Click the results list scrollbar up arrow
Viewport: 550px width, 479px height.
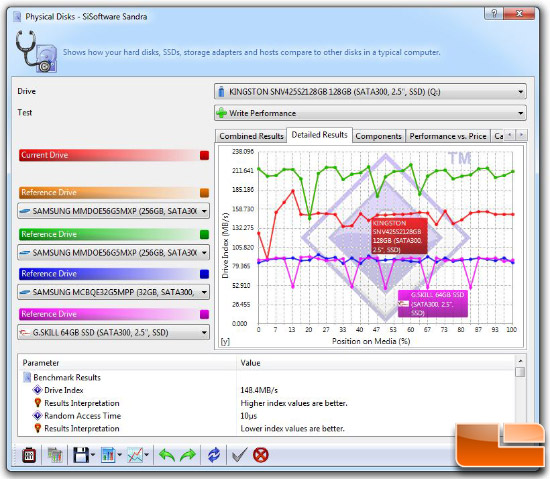[520, 361]
